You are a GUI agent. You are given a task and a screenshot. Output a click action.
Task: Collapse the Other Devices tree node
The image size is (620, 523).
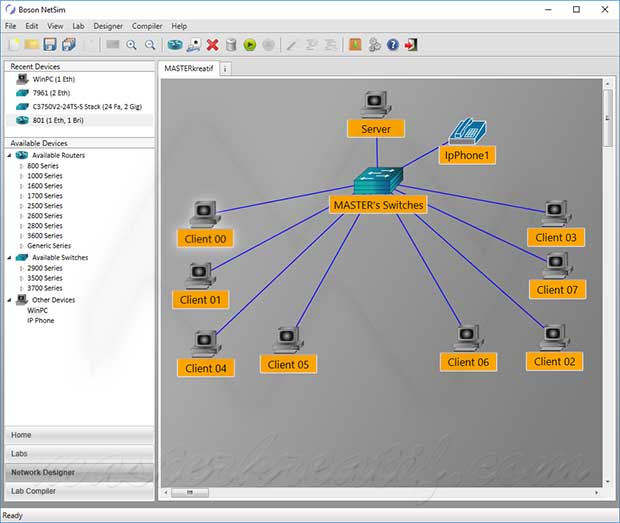(x=9, y=300)
